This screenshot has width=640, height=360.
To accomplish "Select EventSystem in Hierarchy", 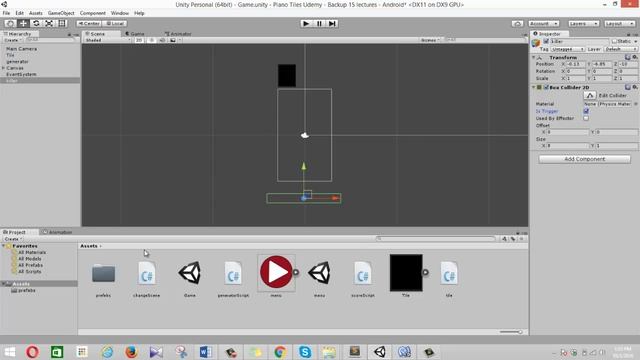I will pos(21,74).
